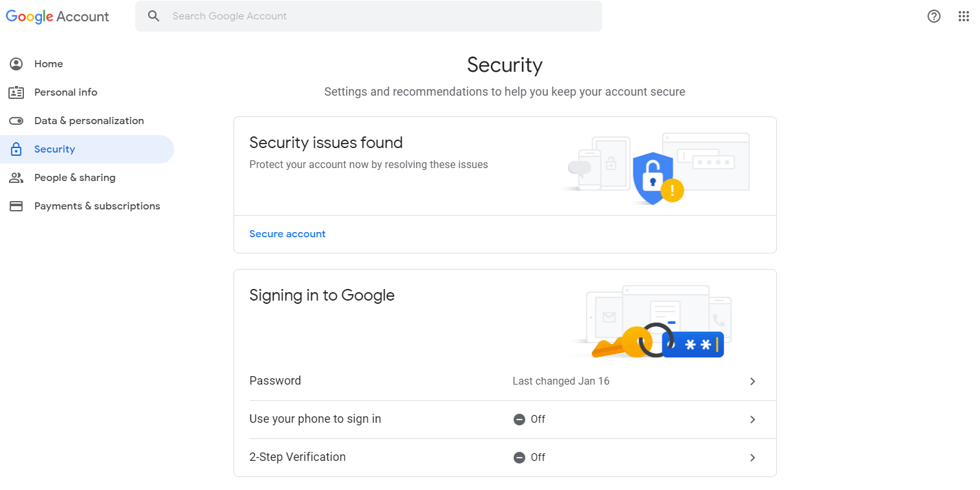Expand the phone sign-in row chevron
This screenshot has height=490, width=980.
point(752,420)
